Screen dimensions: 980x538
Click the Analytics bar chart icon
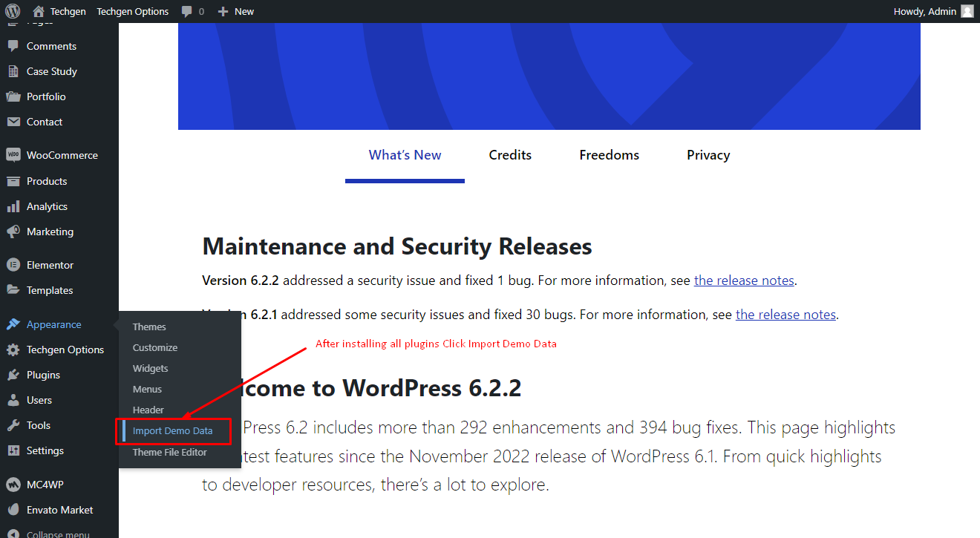pyautogui.click(x=13, y=206)
